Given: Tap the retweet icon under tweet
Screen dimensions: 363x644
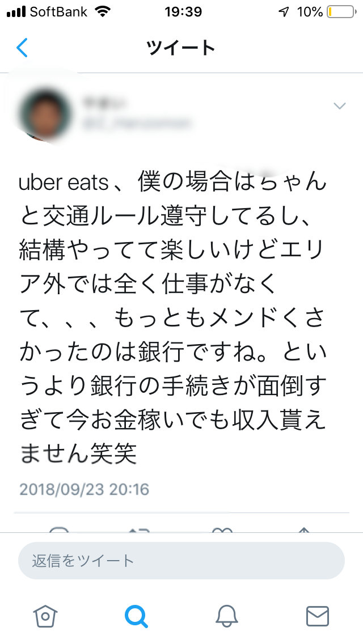Looking at the screenshot, I should [139, 529].
